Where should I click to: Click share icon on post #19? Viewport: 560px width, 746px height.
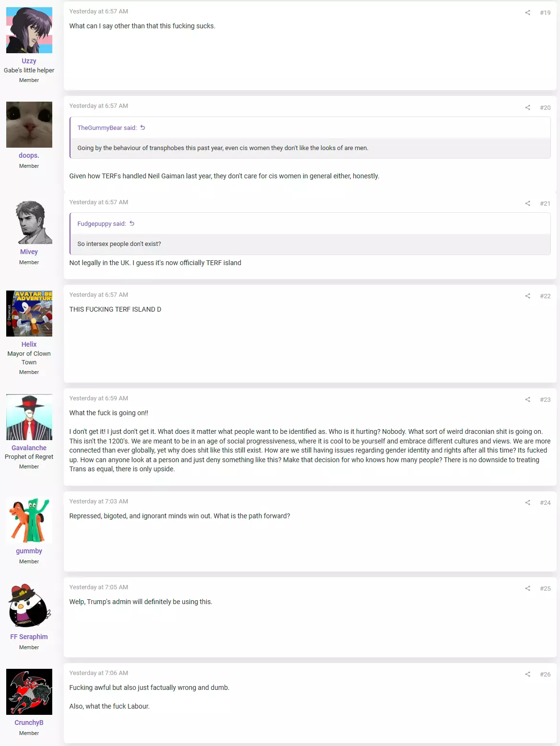point(527,12)
